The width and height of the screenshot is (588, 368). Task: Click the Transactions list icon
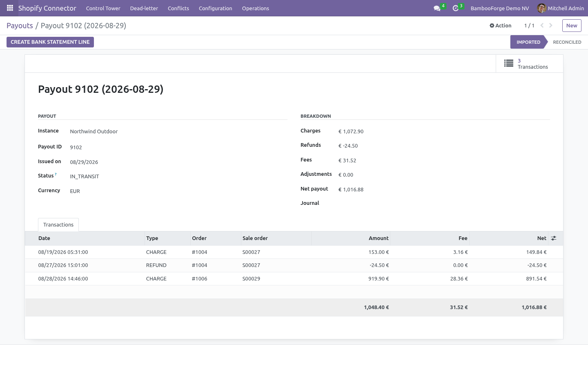(x=509, y=63)
